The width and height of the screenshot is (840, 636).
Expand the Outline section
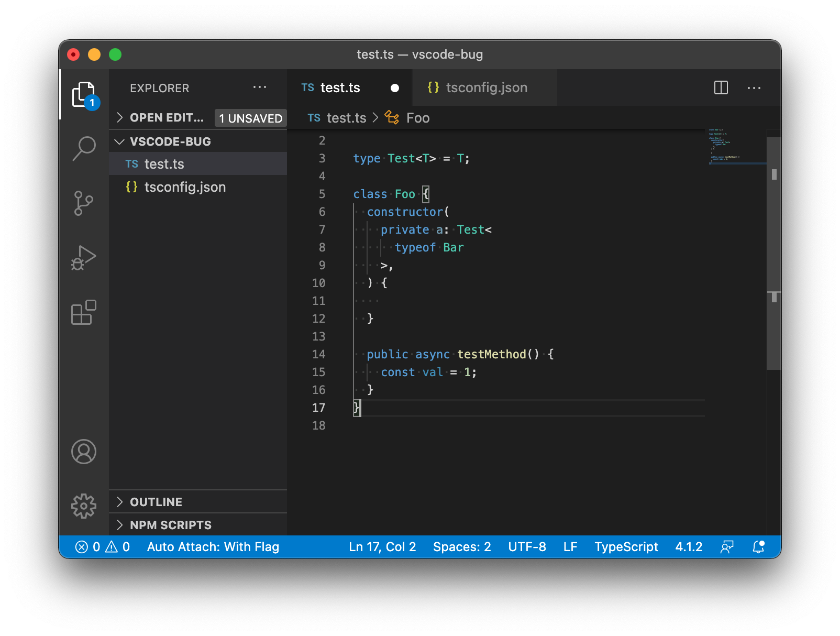pos(198,502)
